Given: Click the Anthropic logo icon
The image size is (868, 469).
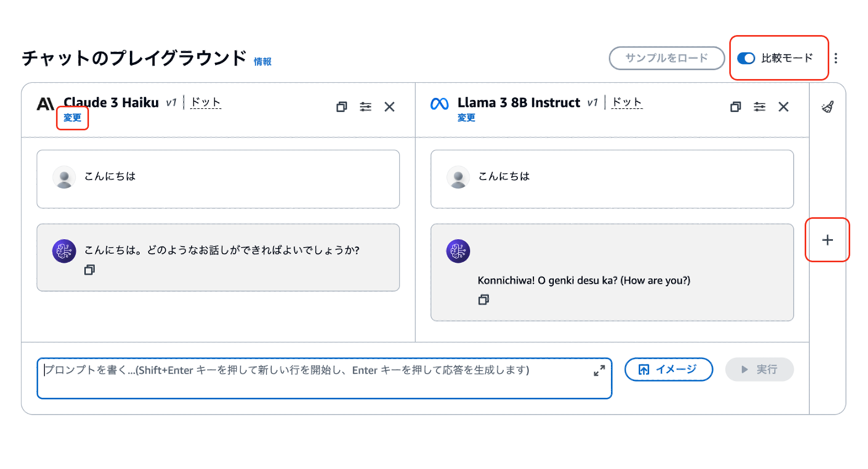Looking at the screenshot, I should pyautogui.click(x=46, y=104).
